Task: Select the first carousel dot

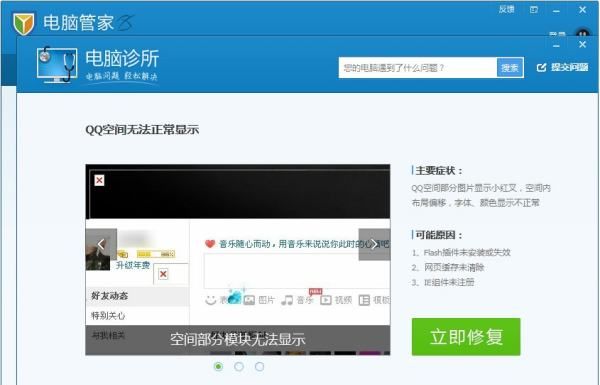Action: click(218, 367)
